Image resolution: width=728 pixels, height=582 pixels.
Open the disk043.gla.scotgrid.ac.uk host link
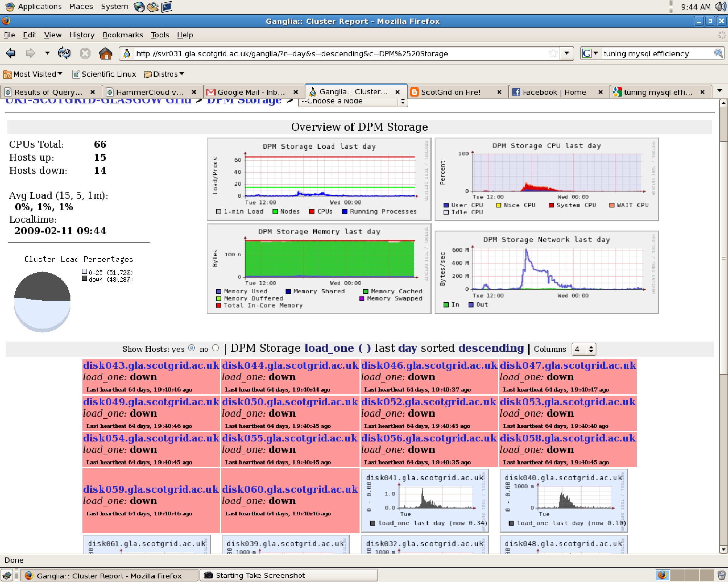[151, 365]
